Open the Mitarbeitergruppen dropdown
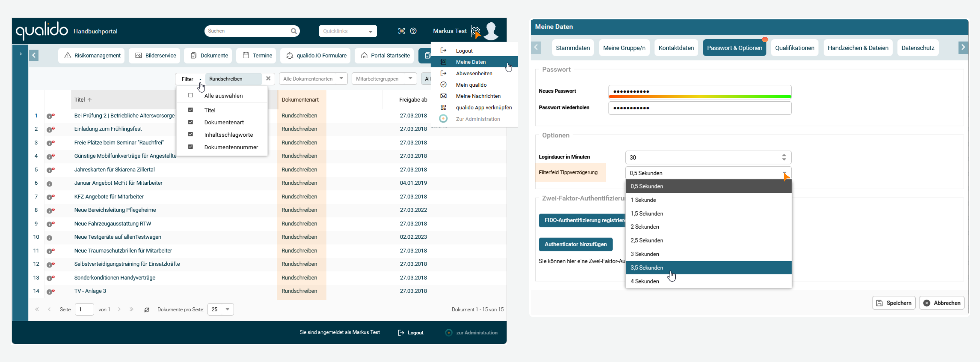This screenshot has height=362, width=980. click(x=384, y=79)
